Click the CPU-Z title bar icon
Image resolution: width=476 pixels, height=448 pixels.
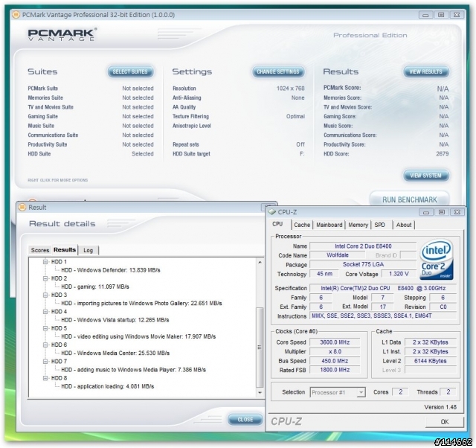pos(272,212)
